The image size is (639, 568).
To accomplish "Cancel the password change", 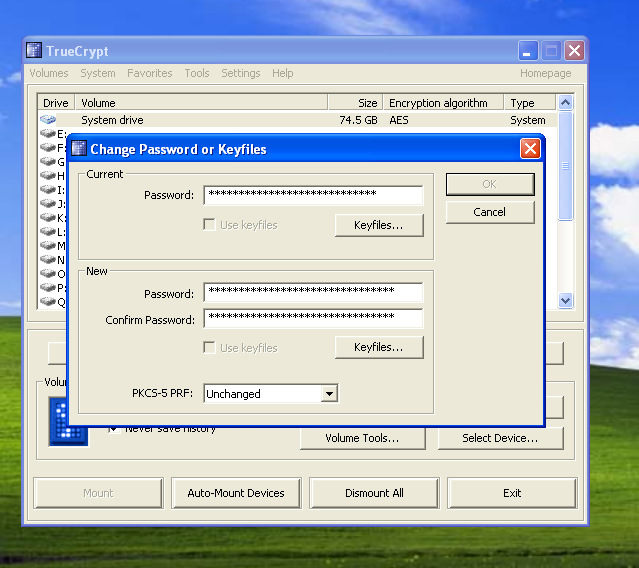I will point(490,212).
